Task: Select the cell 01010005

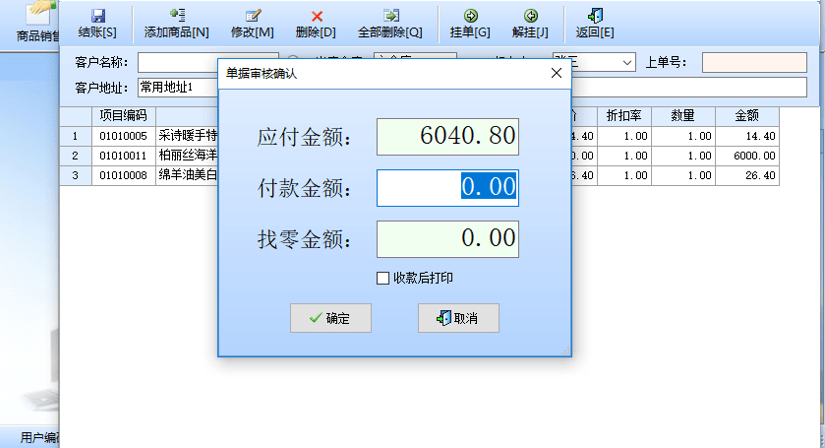Action: point(124,136)
